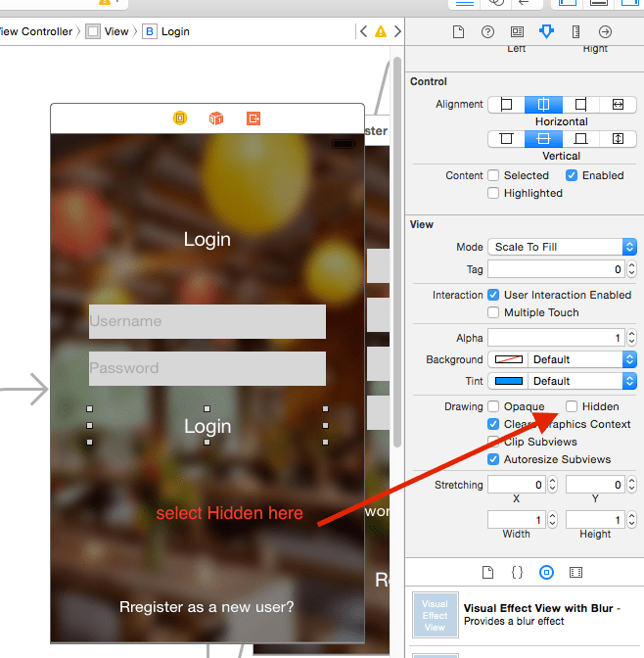Uncheck the Enabled content checkbox

click(572, 175)
